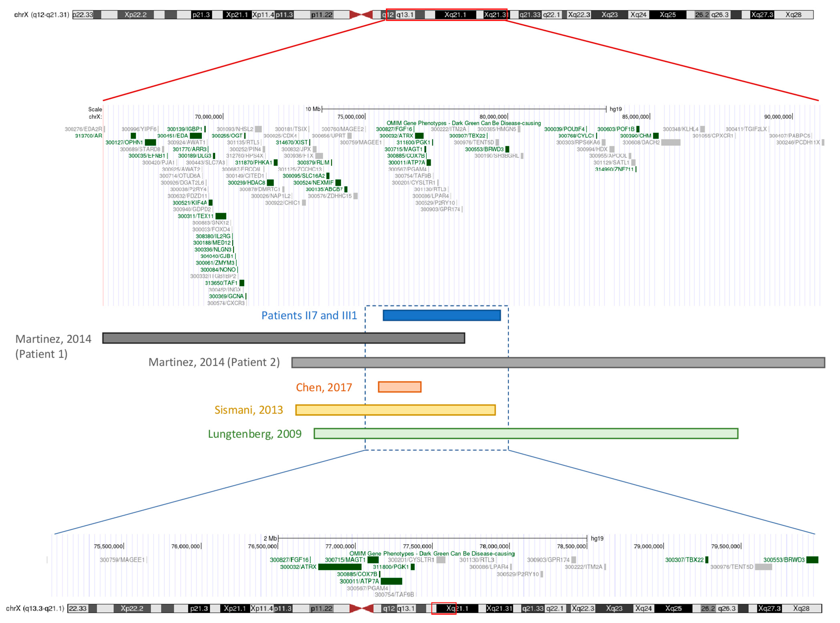Select light gray Martinez Patient 2 bar

(558, 362)
